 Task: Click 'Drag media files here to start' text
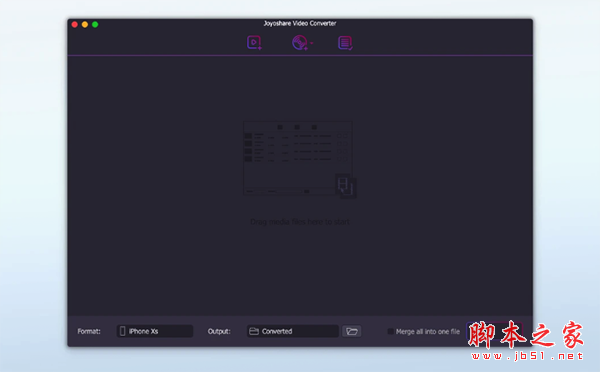pyautogui.click(x=300, y=222)
